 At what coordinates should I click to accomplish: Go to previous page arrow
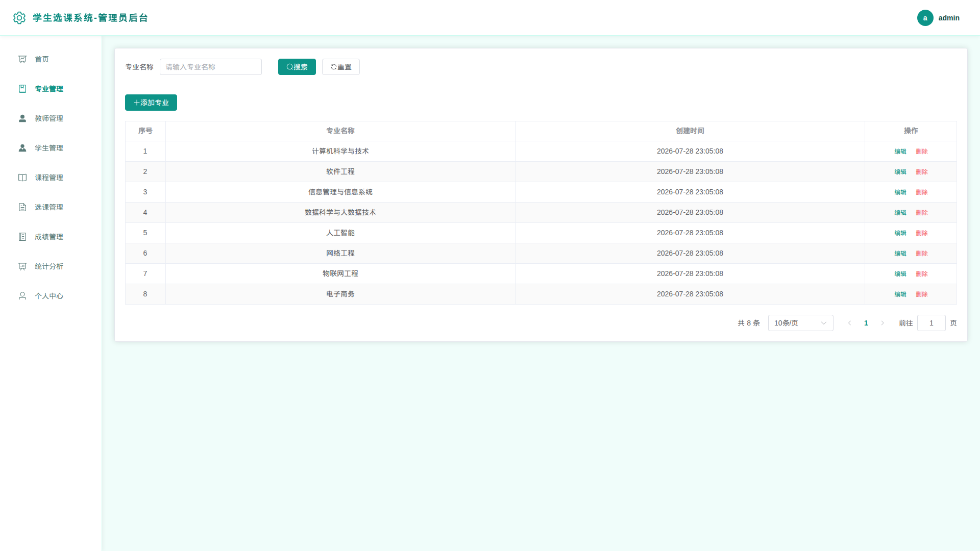[x=849, y=323]
